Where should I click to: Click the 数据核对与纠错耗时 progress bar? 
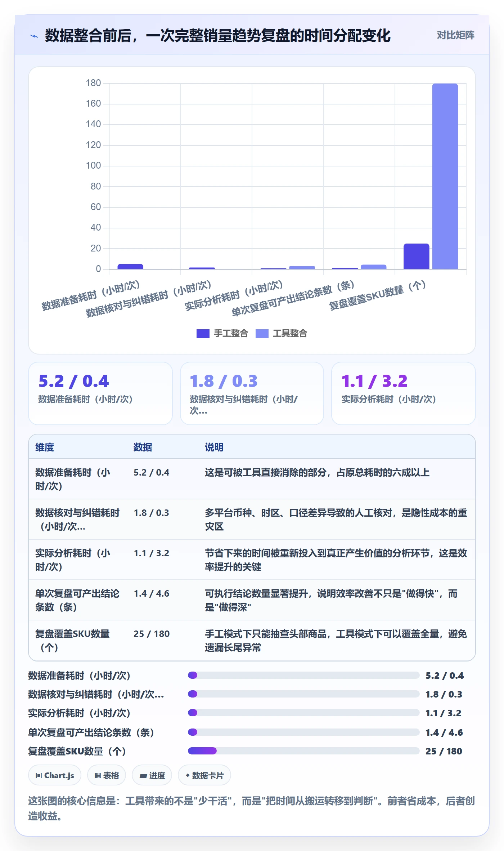pos(303,694)
